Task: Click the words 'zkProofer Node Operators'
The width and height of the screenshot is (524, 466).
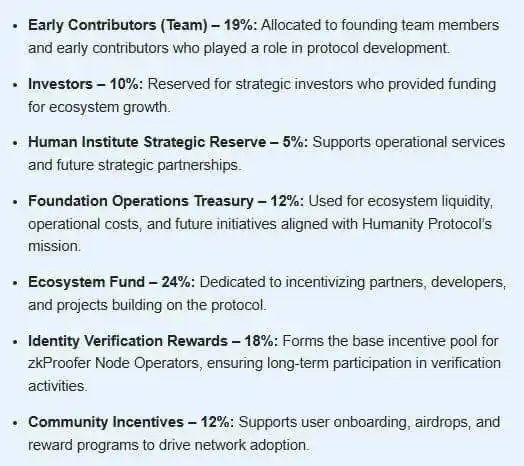Action: tap(115, 363)
